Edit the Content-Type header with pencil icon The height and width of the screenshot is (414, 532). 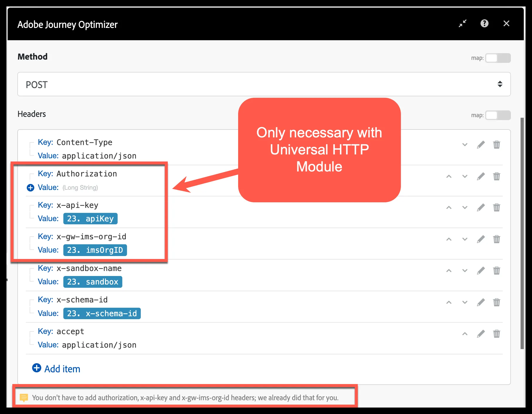tap(481, 144)
